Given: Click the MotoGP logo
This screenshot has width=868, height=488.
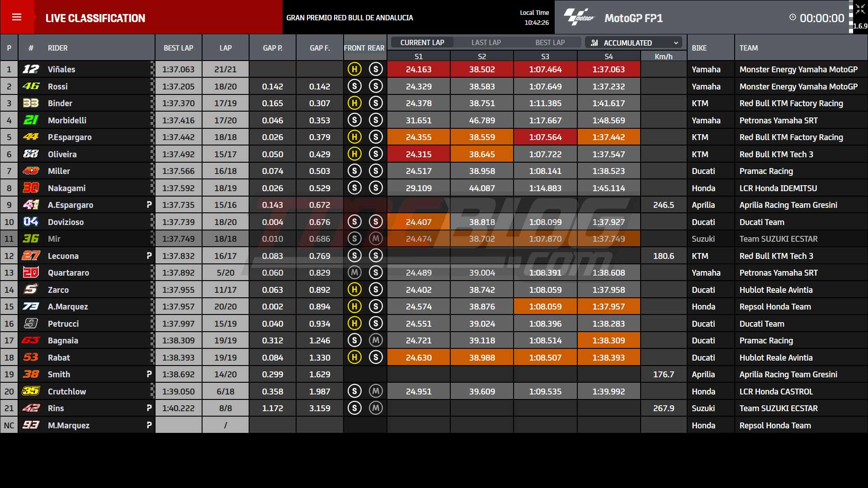Looking at the screenshot, I should (579, 18).
